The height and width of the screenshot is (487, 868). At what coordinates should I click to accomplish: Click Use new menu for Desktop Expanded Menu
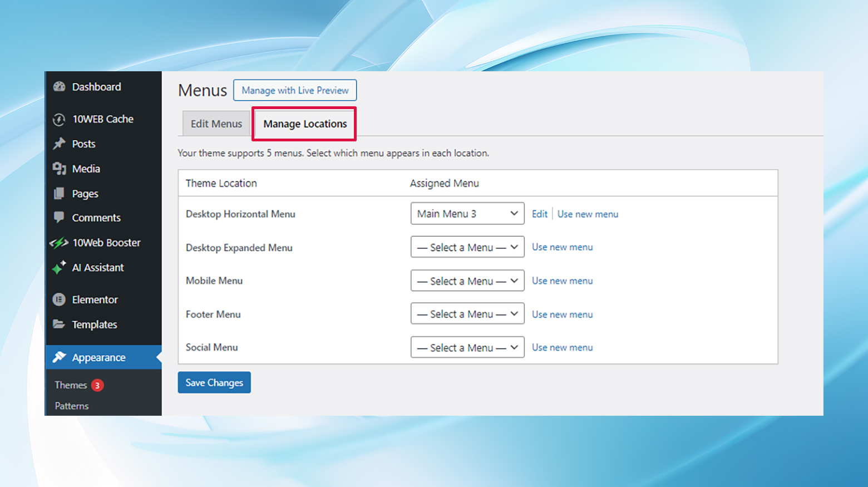pyautogui.click(x=562, y=247)
